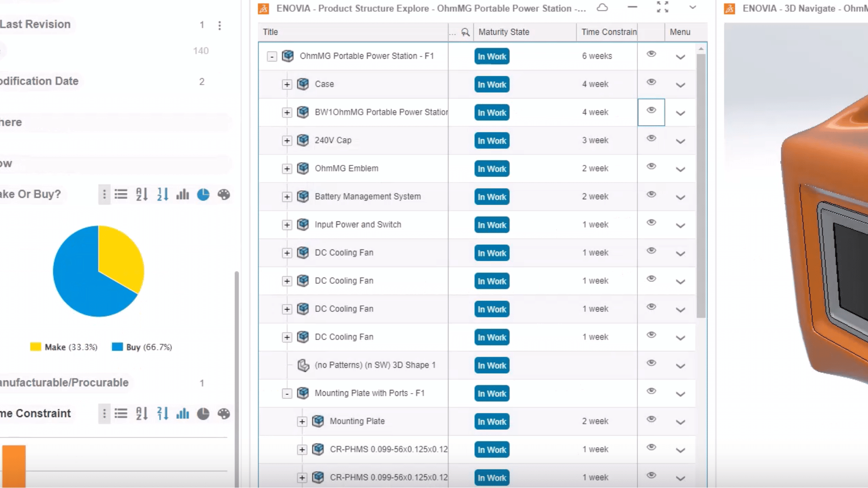Open Product Structure Explore widget dropdown chevron
Screen dimensions: 868x488
[x=693, y=7]
